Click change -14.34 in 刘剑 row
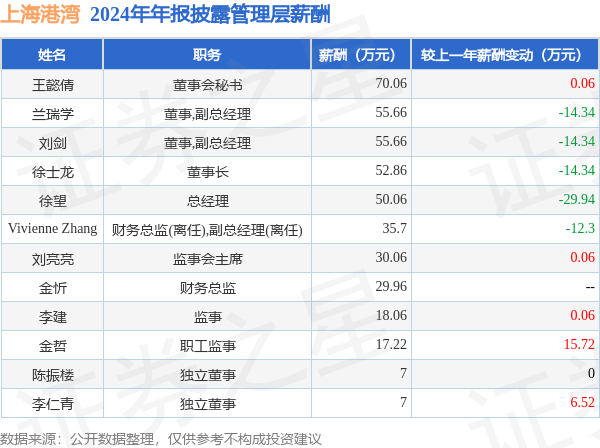The width and height of the screenshot is (600, 448). click(577, 141)
